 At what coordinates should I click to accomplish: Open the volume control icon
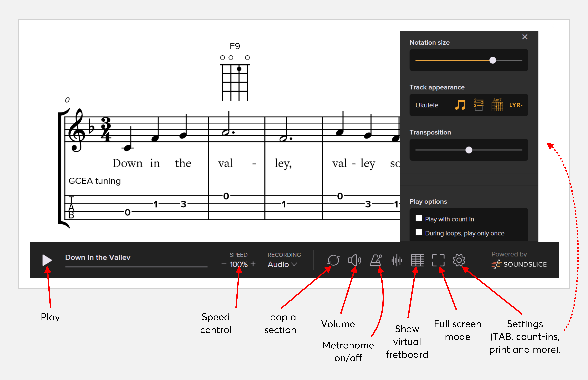point(354,260)
